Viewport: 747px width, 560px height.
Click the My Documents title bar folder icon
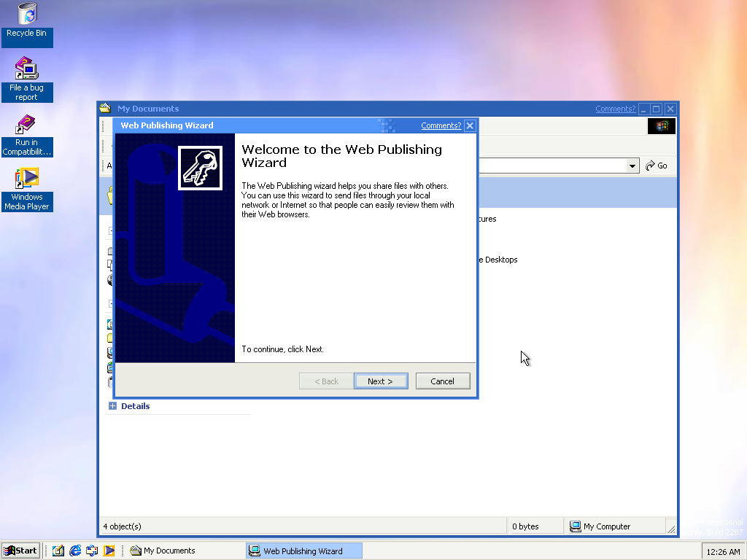pos(105,109)
